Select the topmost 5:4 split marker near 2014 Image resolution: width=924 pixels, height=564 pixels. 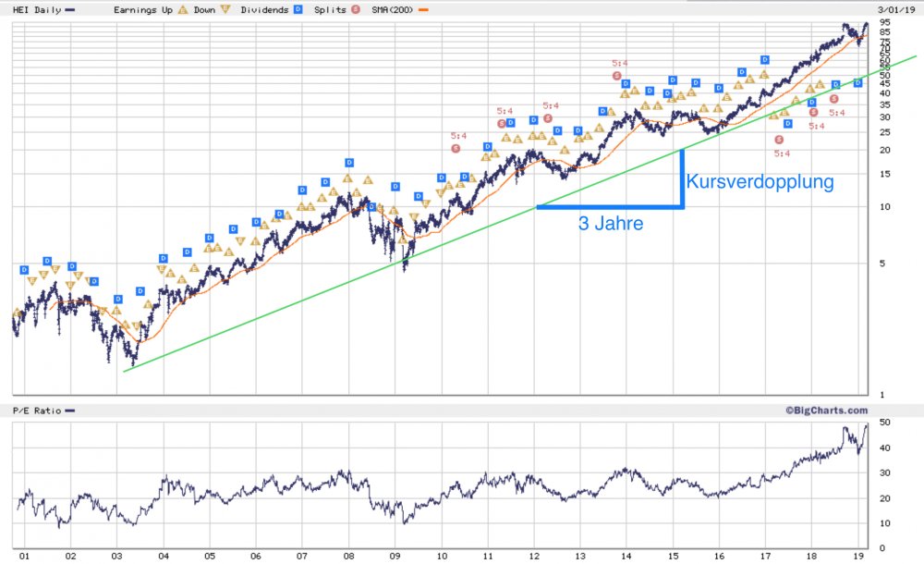coord(617,76)
